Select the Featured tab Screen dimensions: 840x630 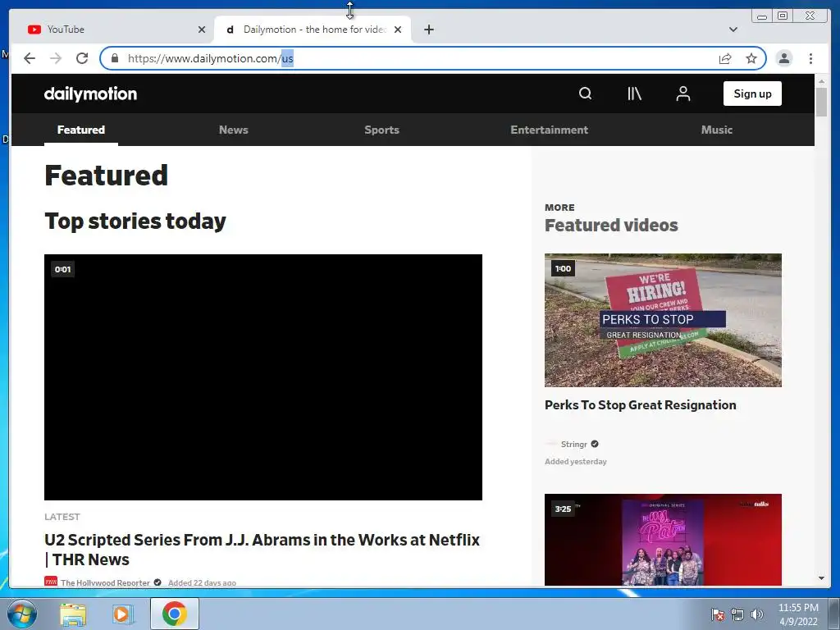[81, 130]
